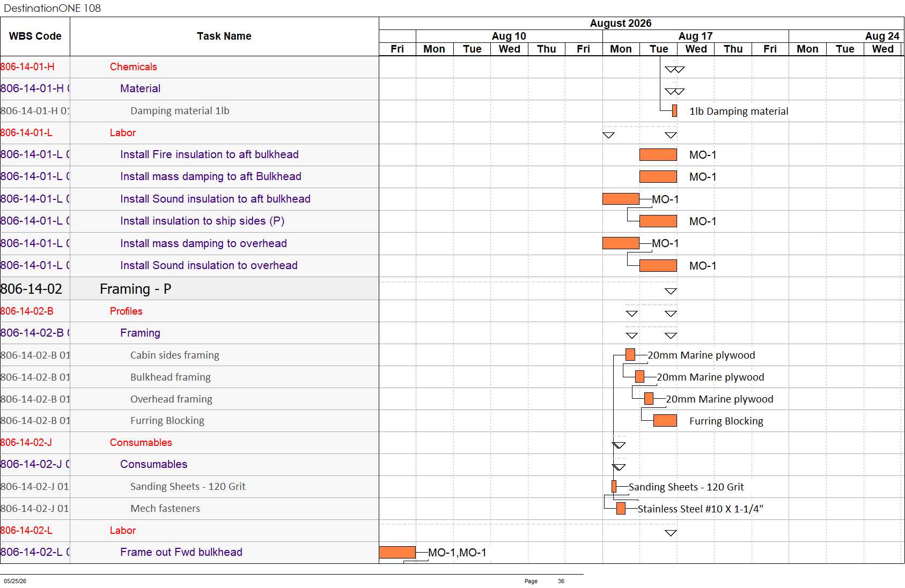Click the Task Name column header

coord(224,36)
